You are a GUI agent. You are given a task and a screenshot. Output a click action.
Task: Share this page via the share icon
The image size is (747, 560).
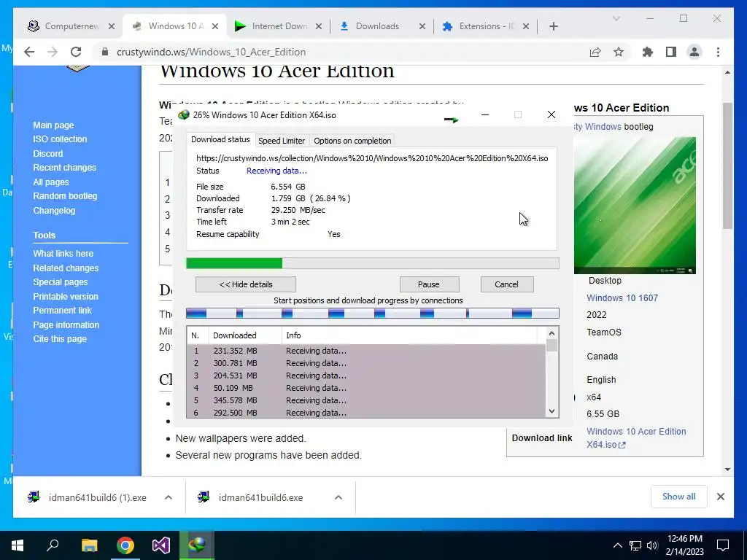pos(595,52)
